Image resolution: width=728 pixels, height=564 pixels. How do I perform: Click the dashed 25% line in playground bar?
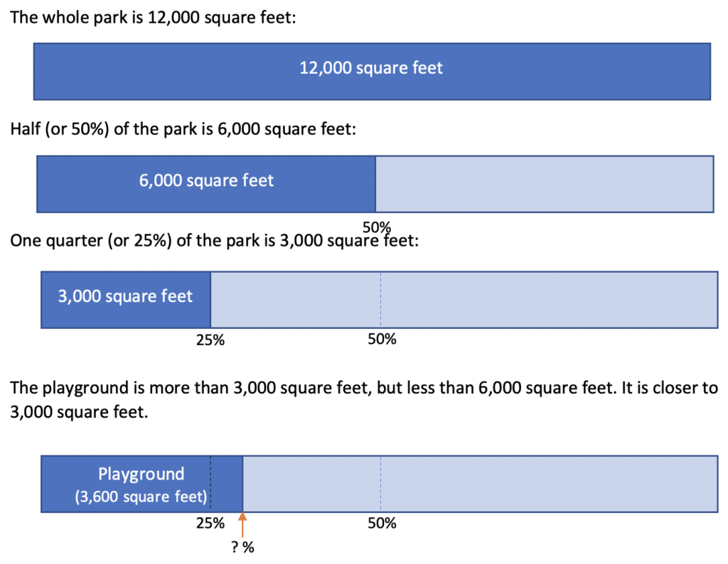point(210,484)
